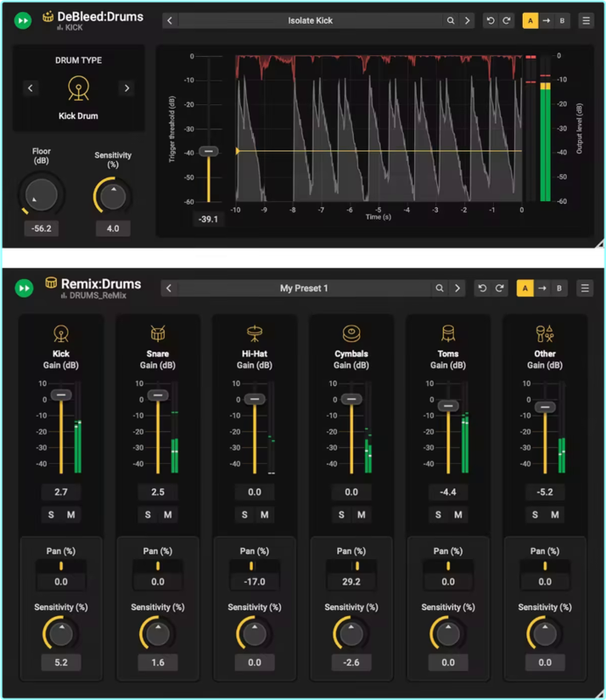Screen dimensions: 606x700
Task: Click the Toms channel icon
Action: (447, 333)
